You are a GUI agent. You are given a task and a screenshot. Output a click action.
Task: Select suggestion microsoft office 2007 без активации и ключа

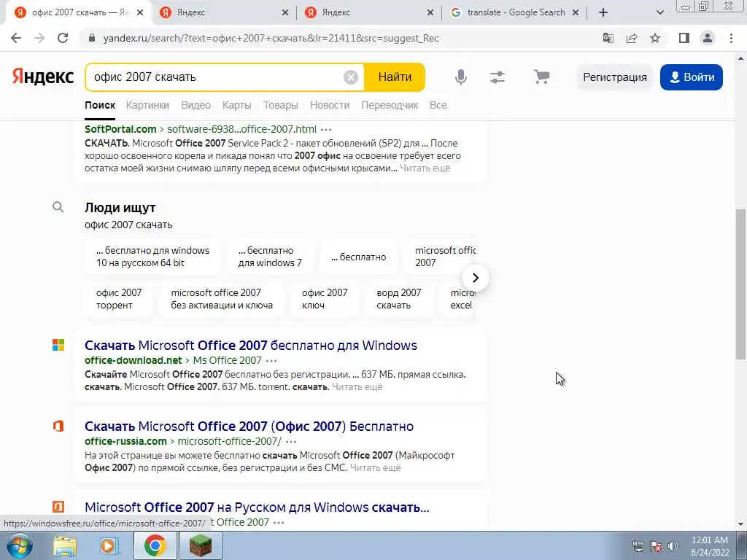[x=222, y=299]
